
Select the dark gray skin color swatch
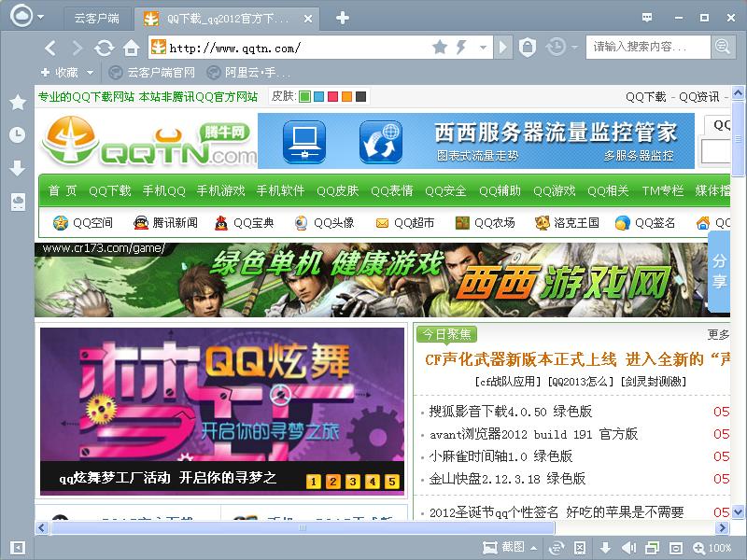(360, 97)
